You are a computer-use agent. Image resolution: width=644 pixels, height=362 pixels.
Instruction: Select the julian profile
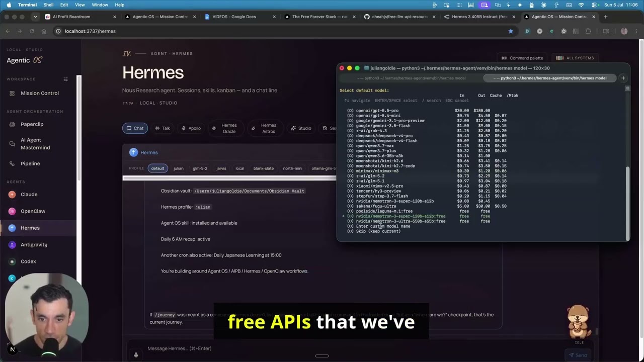tap(179, 168)
